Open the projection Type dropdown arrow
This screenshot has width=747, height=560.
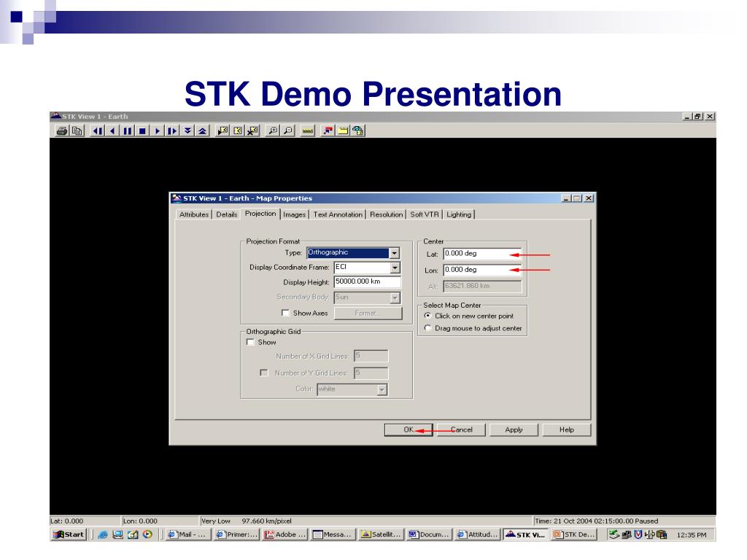(395, 253)
